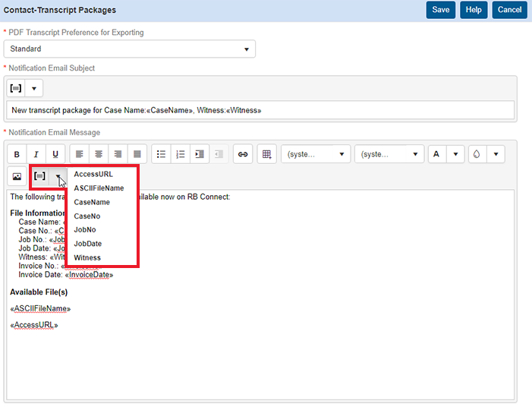Screen dimensions: 532x407
Task: Decrease paragraph indent
Action: (219, 154)
